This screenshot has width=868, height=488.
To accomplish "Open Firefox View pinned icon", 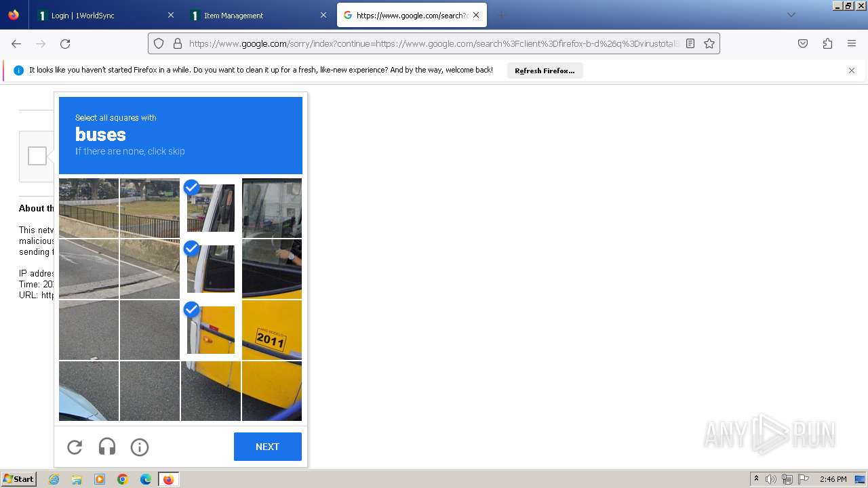I will tap(14, 15).
